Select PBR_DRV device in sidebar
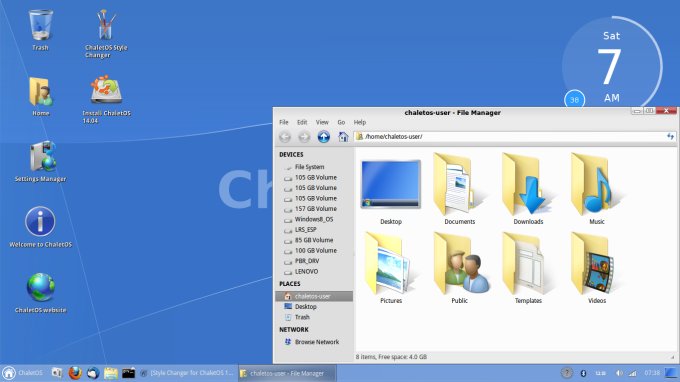This screenshot has height=382, width=680. (314, 261)
